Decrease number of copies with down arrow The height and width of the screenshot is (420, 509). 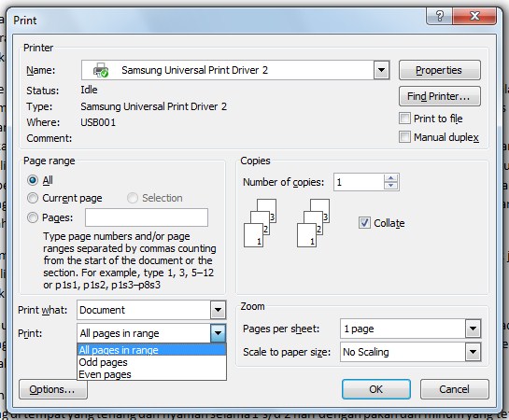coord(390,186)
